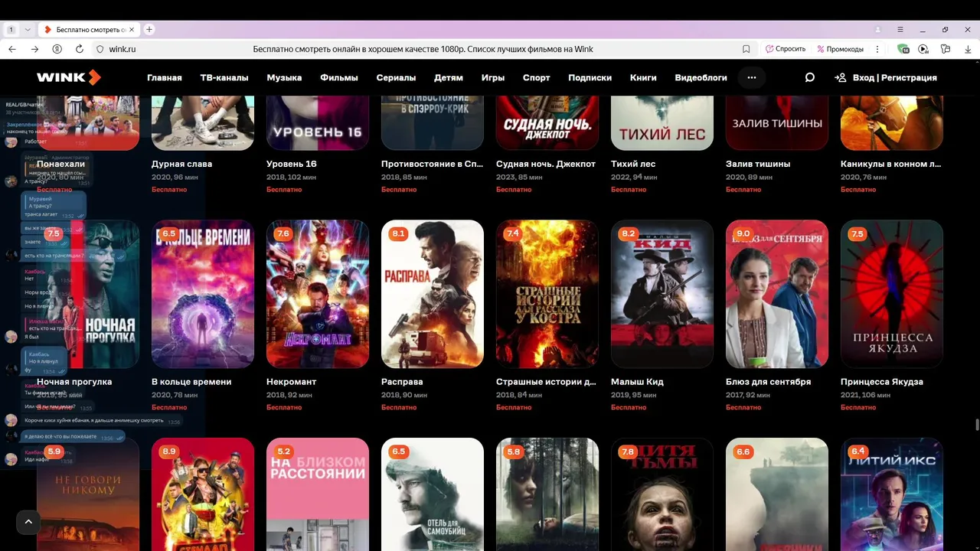980x551 pixels.
Task: Open Книги section
Action: tap(643, 77)
